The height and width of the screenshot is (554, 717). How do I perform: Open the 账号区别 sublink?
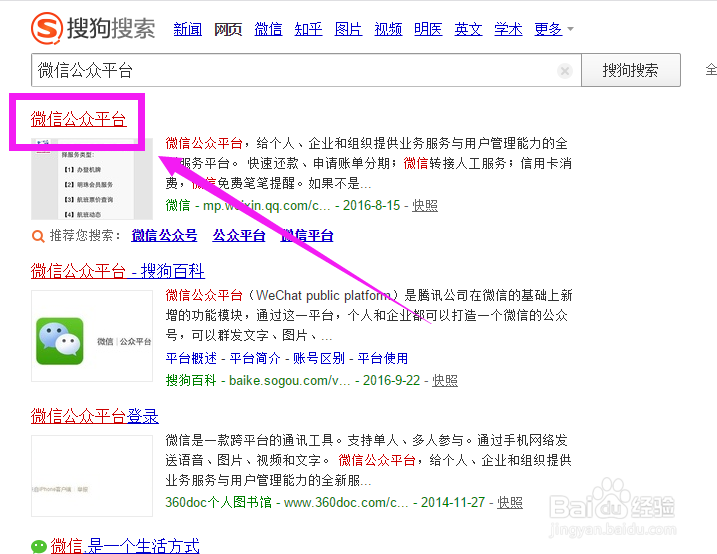(x=319, y=358)
